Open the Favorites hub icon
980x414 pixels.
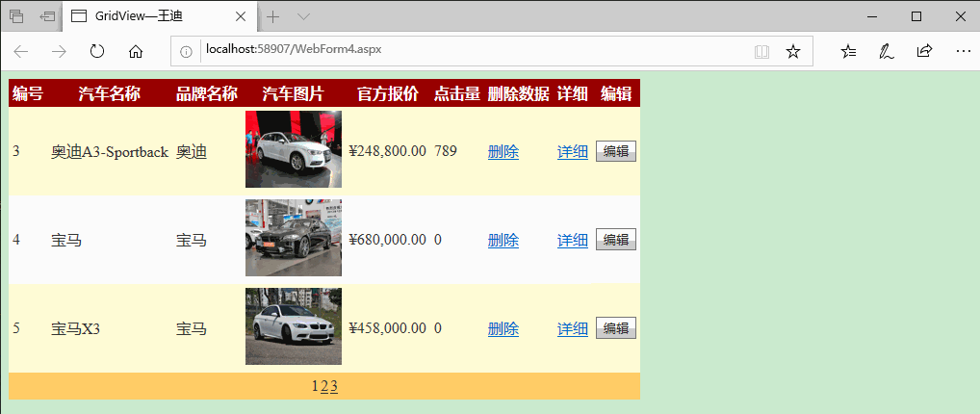coord(849,51)
